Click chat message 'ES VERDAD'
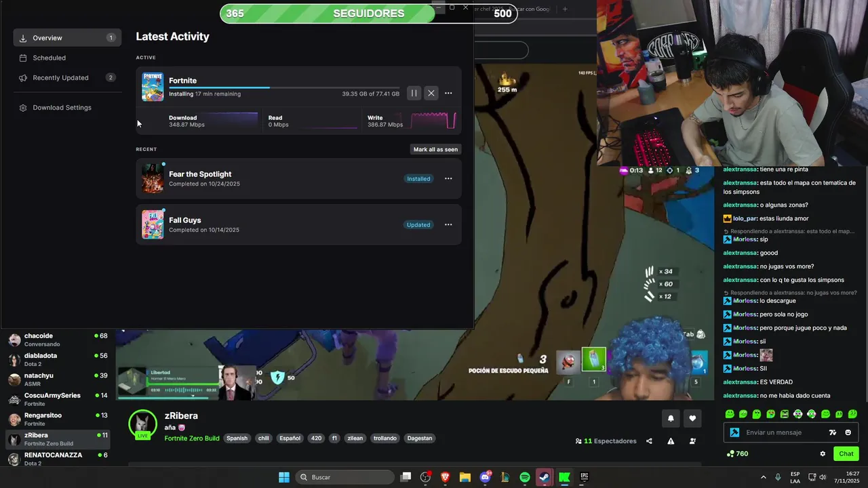 [776, 382]
